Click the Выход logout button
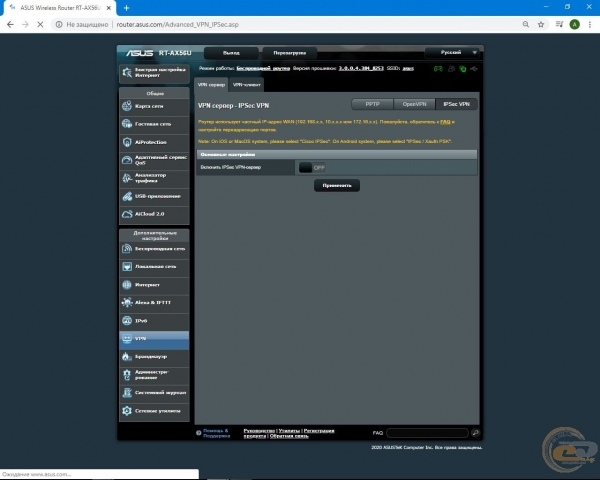The image size is (600, 480). click(x=231, y=53)
